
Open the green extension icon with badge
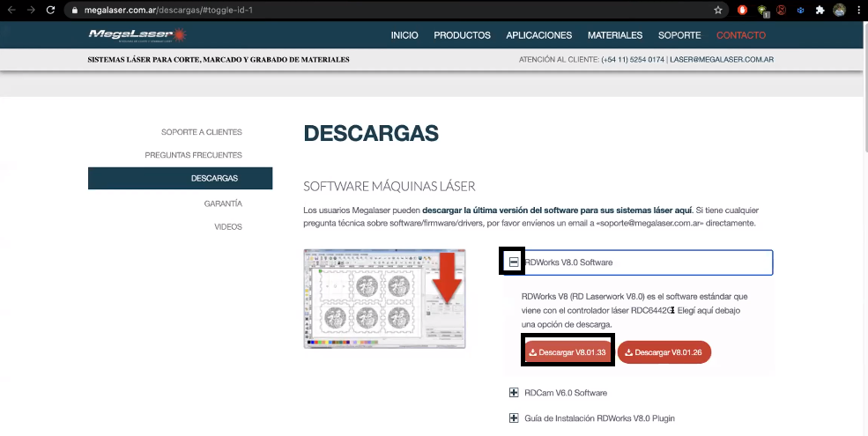[x=763, y=11]
